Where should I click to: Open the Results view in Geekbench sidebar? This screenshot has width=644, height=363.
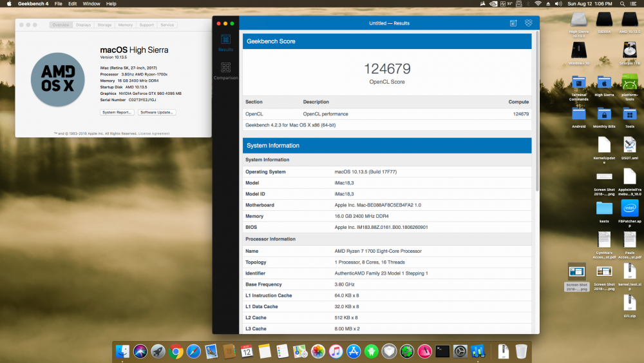[x=225, y=43]
